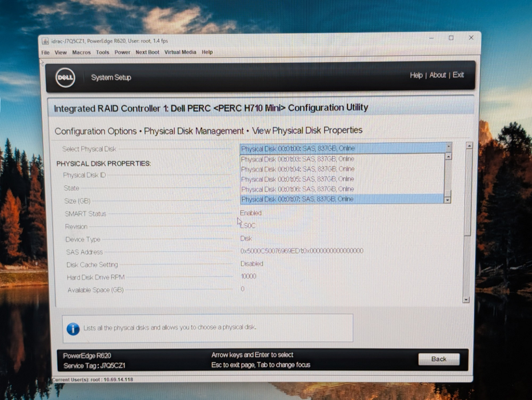Viewport: 532px width, 400px height.
Task: Close the iDRAC console window
Action: [471, 37]
